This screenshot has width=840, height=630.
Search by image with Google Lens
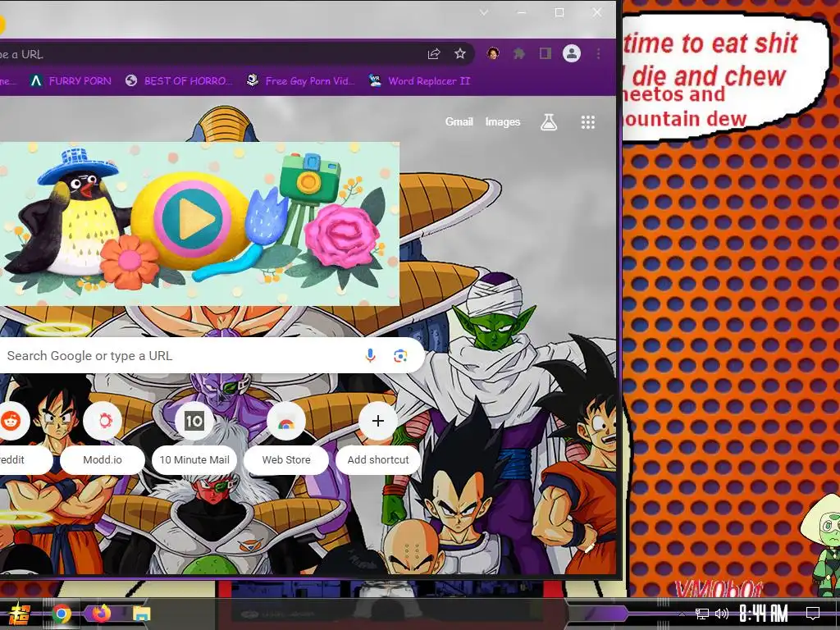pos(400,356)
